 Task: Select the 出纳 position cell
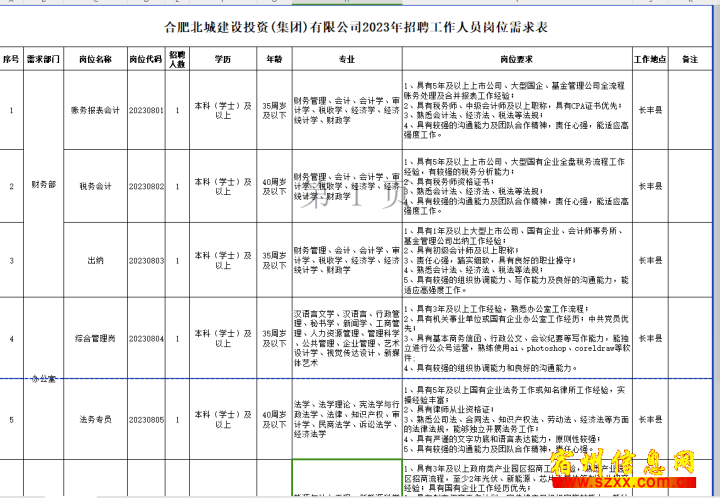(96, 260)
